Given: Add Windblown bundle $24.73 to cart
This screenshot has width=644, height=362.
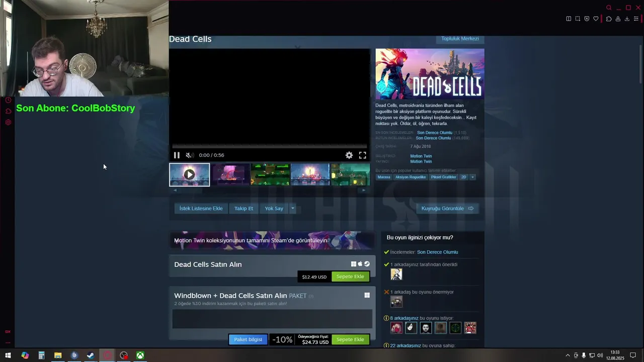Looking at the screenshot, I should (x=350, y=339).
